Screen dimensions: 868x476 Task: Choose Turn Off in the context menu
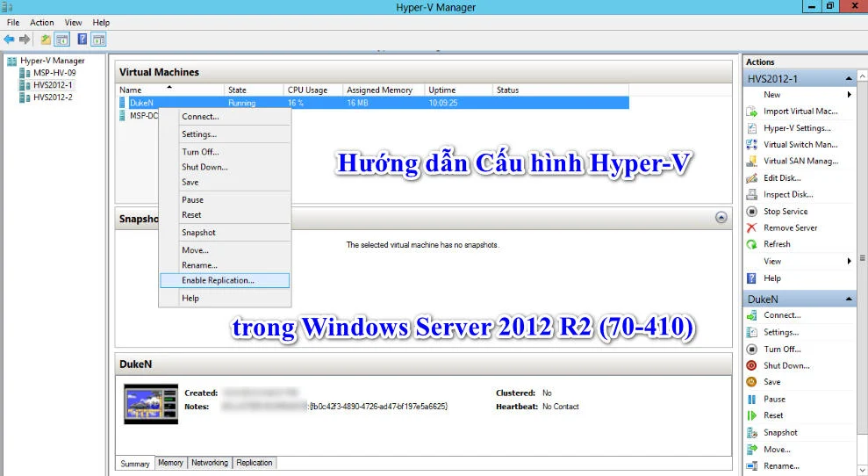pos(225,152)
